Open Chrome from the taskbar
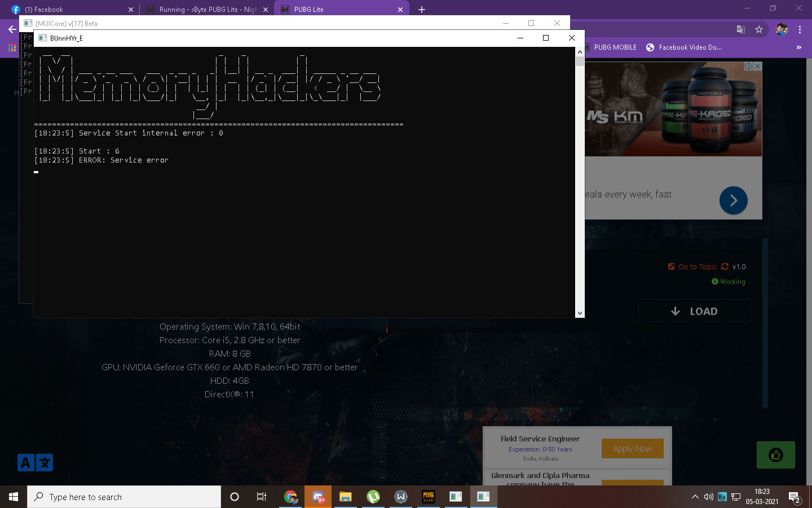Image resolution: width=812 pixels, height=508 pixels. click(x=290, y=497)
